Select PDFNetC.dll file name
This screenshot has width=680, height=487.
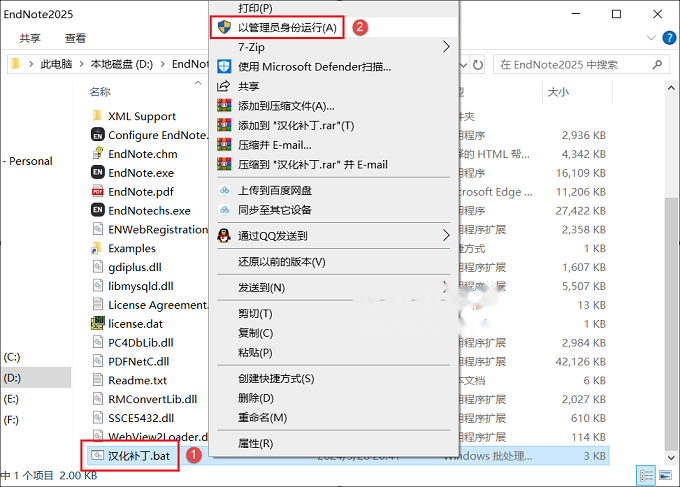139,361
